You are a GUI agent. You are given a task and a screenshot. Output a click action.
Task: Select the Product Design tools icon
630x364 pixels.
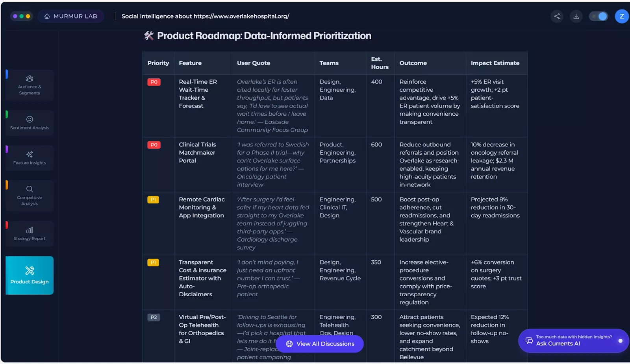(x=30, y=271)
